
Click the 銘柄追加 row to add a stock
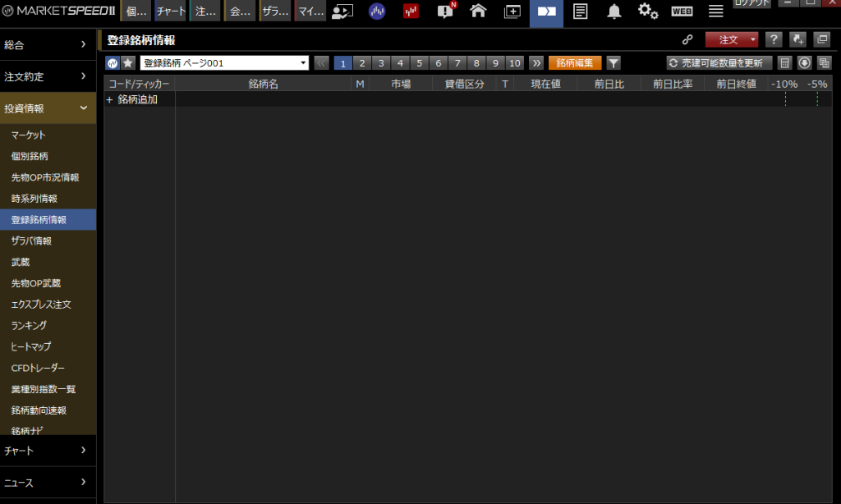tap(132, 99)
